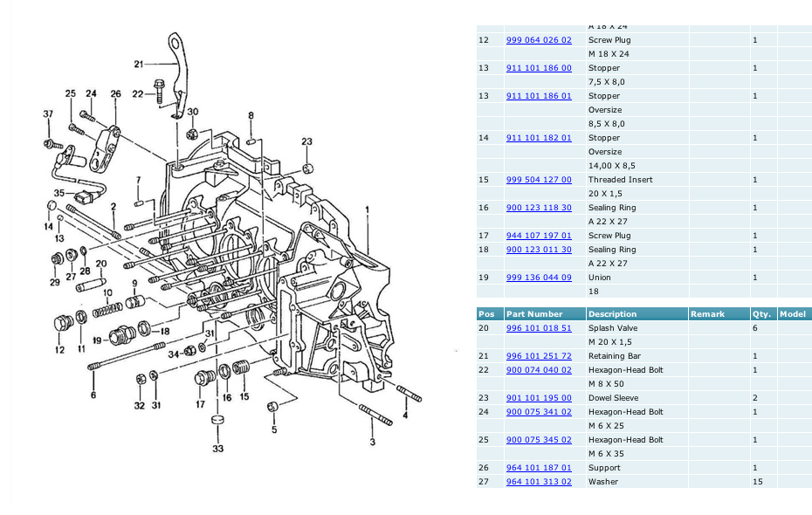Open Threaded Insert link 999 504 127 00
The width and height of the screenshot is (812, 515).
(x=539, y=180)
